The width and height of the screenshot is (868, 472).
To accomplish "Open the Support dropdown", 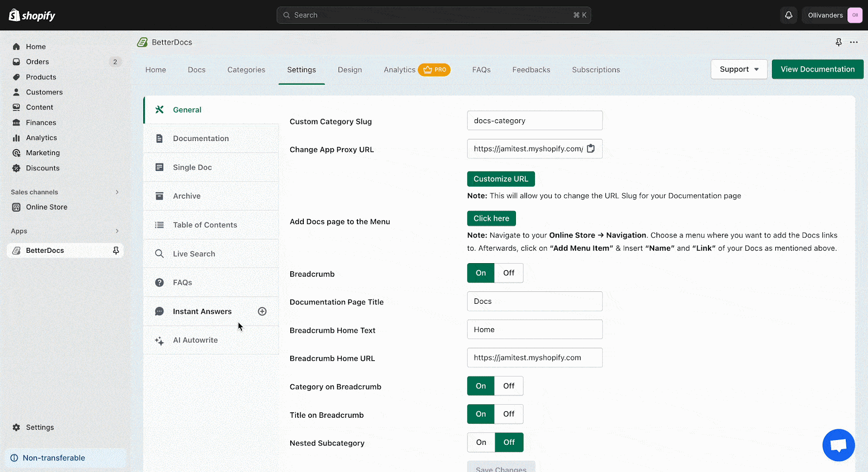I will [x=739, y=69].
